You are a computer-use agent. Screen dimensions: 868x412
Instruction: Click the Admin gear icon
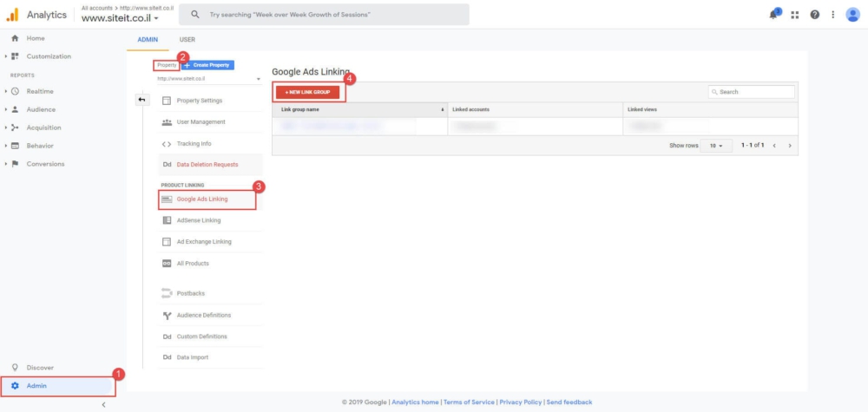(15, 386)
